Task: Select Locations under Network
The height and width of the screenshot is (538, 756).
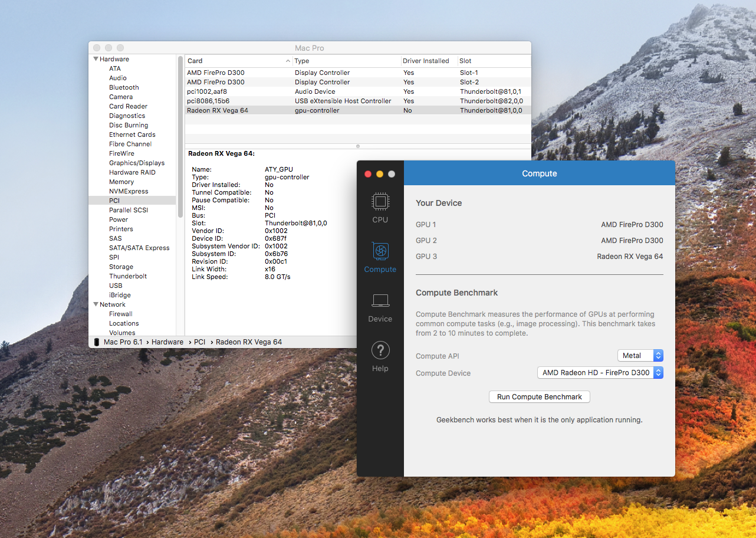Action: 124,323
